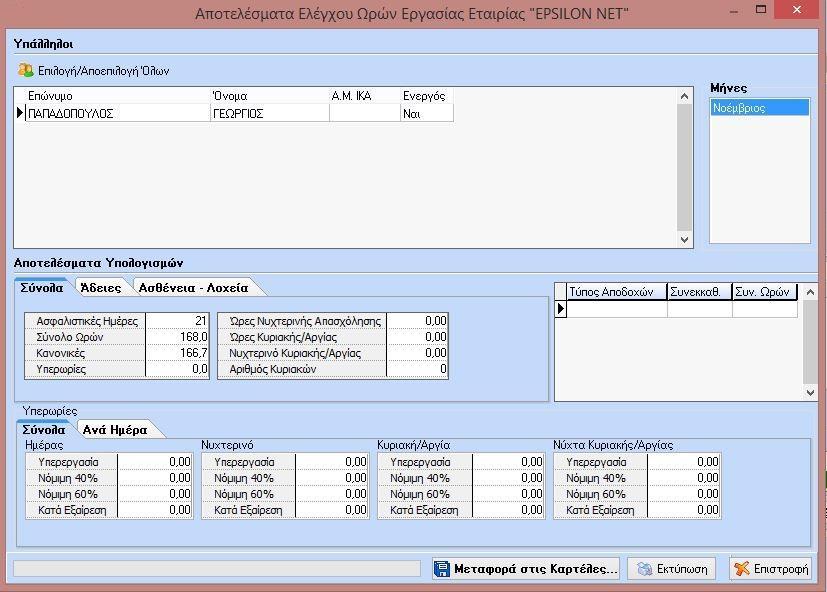Click the Νύχτα Κυριακής/Αργίας Υπερεργασία value
Viewport: 827px width, 592px height.
pyautogui.click(x=684, y=462)
